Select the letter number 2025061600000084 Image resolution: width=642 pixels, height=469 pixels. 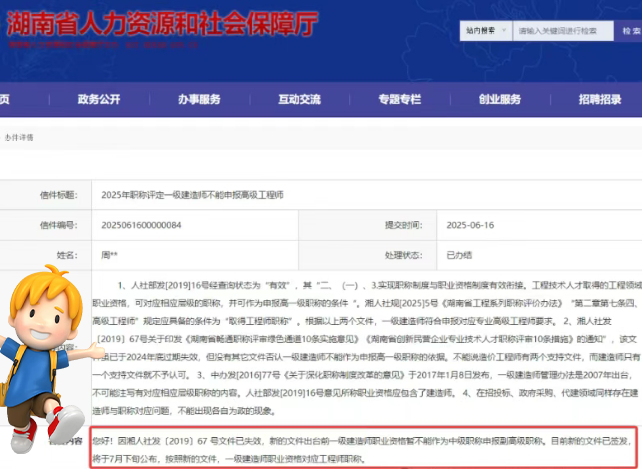pyautogui.click(x=141, y=225)
